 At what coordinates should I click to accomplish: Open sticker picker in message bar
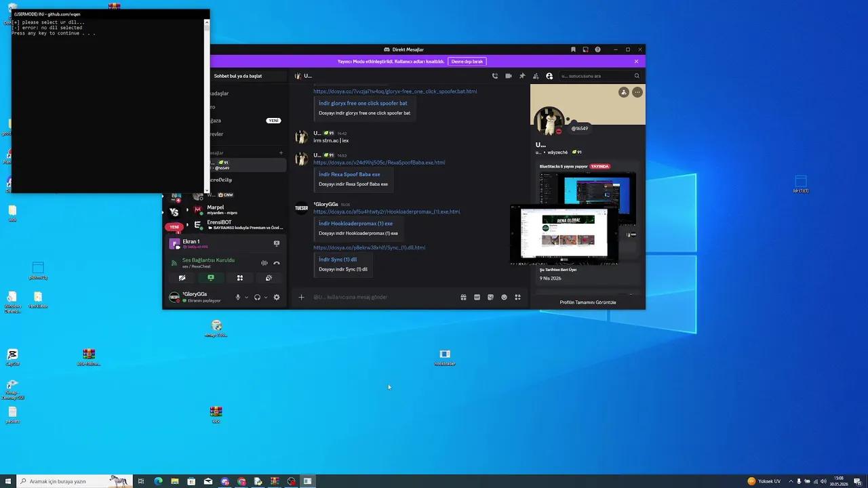[490, 297]
